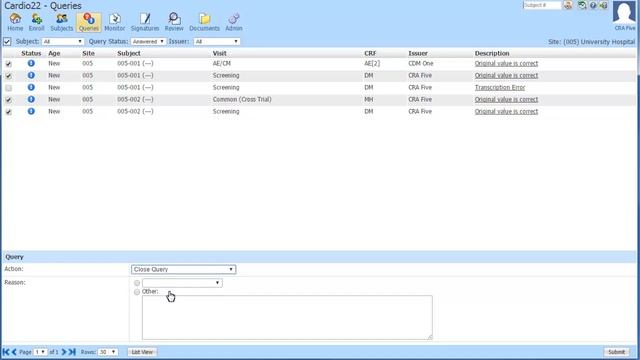Click the subject search icon beside Subject # field
The height and width of the screenshot is (360, 640).
(568, 5)
